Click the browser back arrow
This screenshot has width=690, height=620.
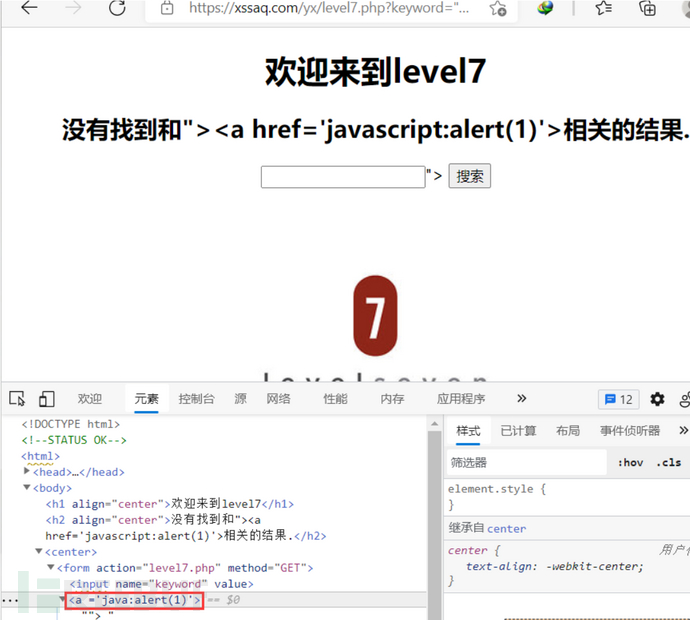point(29,8)
